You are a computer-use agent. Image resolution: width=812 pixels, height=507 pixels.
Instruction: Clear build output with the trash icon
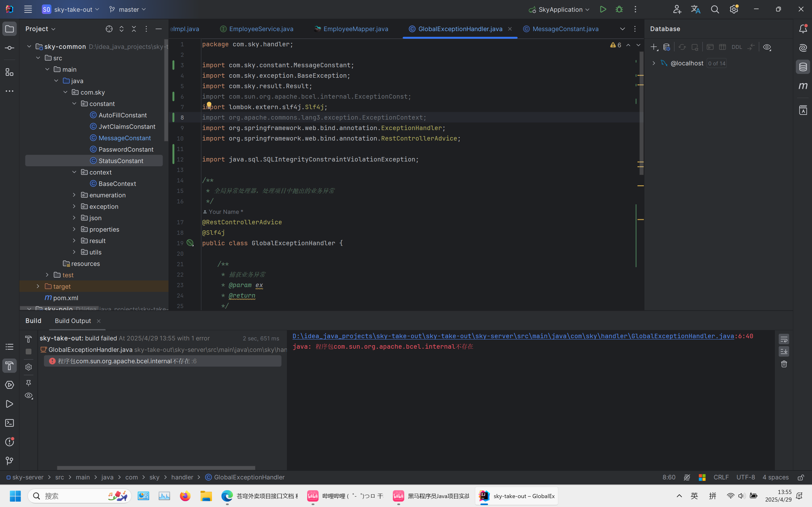[784, 364]
